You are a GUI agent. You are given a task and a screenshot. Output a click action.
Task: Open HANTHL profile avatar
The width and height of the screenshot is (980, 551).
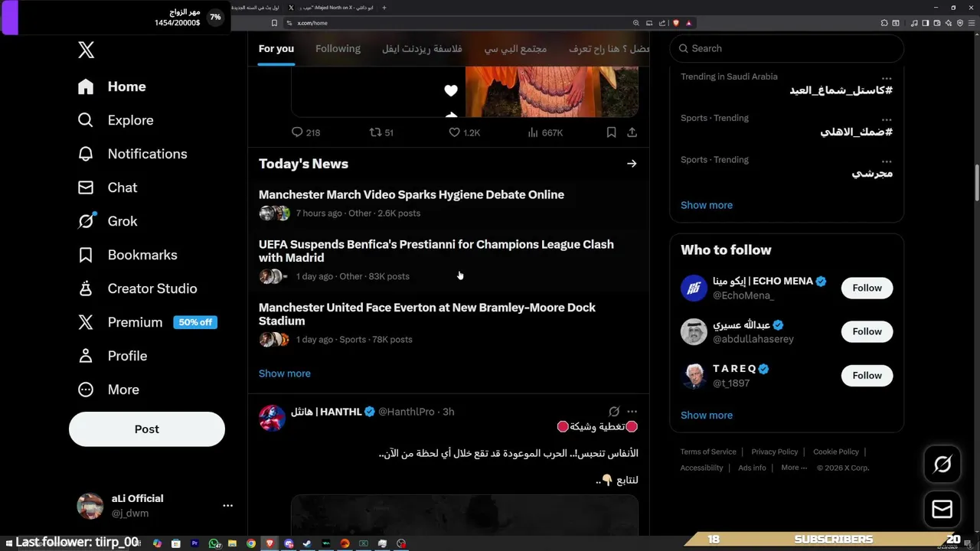272,419
